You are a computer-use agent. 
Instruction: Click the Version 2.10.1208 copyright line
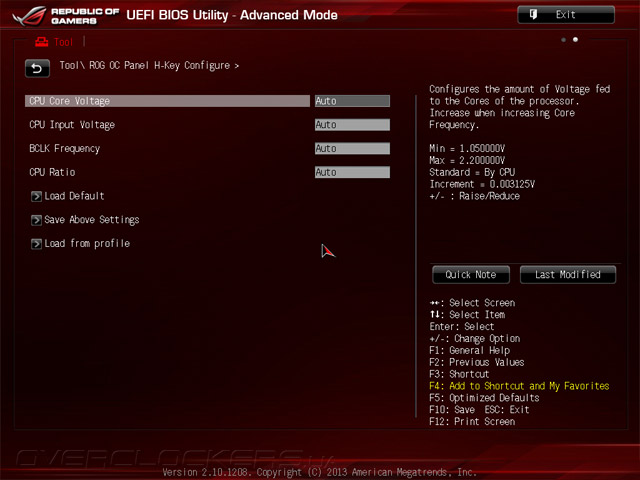[320, 472]
